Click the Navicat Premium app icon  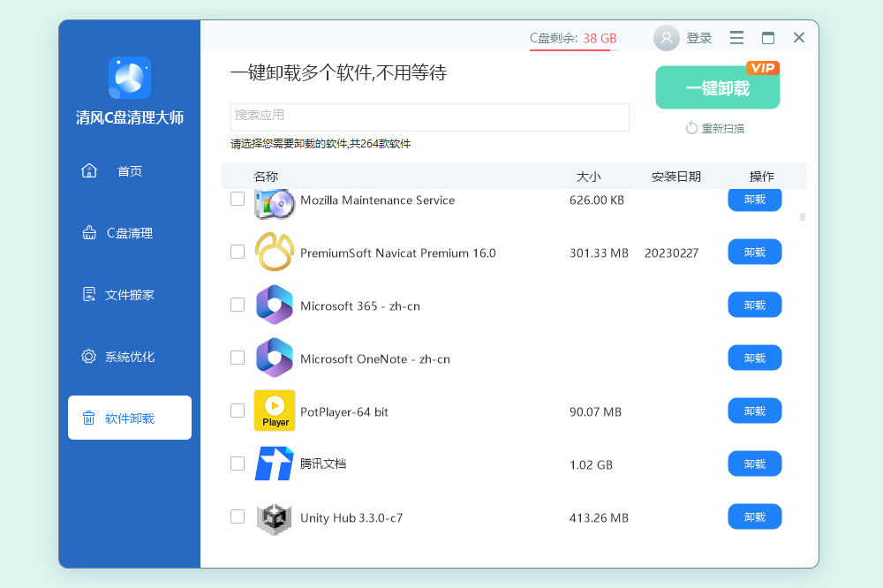(275, 253)
